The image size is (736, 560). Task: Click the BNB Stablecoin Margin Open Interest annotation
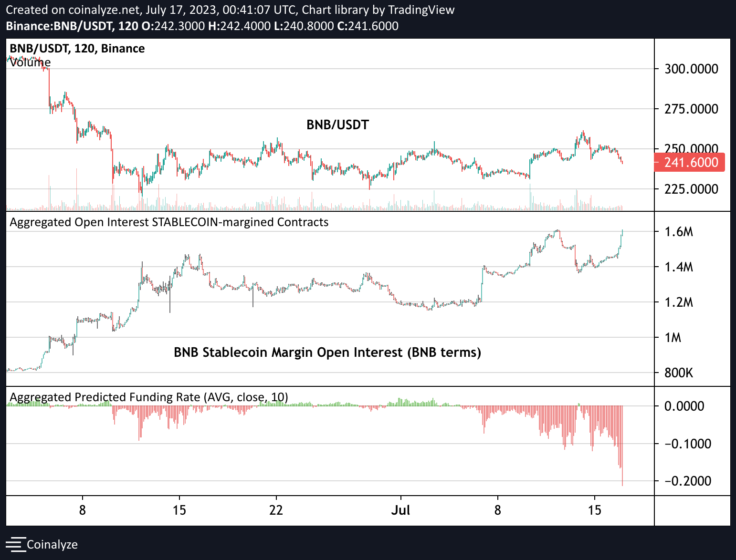pos(327,353)
